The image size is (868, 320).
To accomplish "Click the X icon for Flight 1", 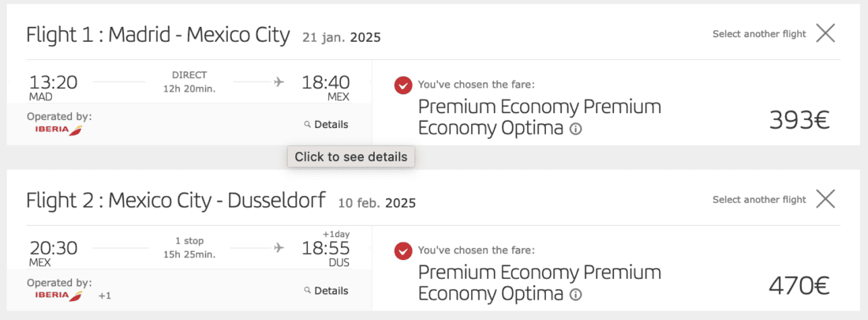I will (825, 33).
